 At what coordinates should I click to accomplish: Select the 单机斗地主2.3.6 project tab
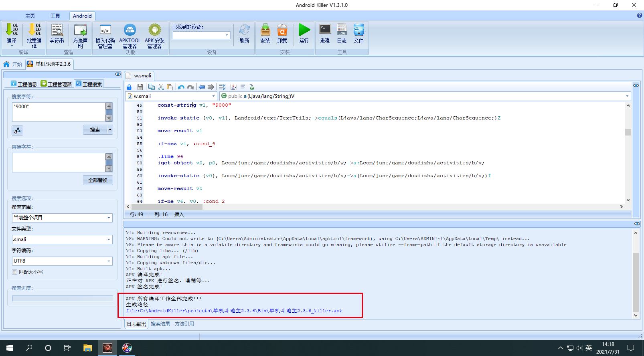49,64
